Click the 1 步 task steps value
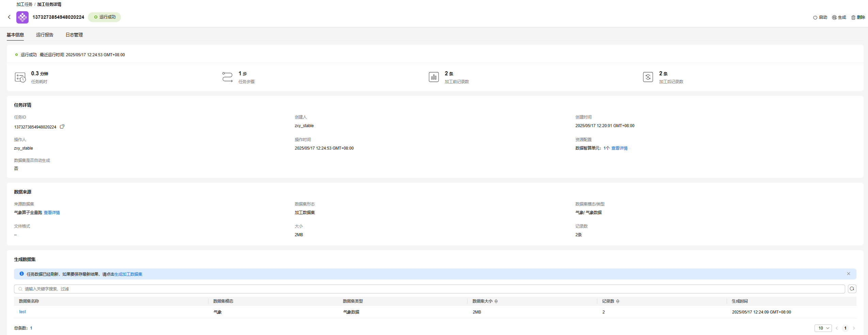 click(x=243, y=74)
